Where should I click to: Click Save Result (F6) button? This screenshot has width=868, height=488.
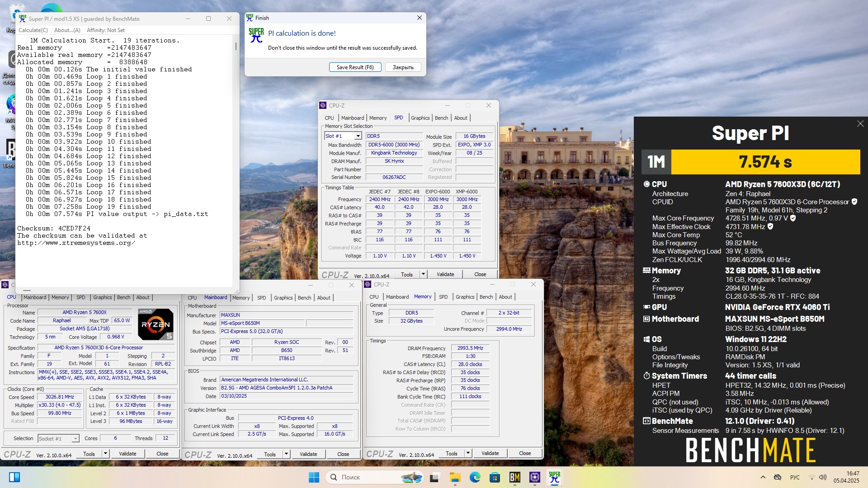click(355, 67)
